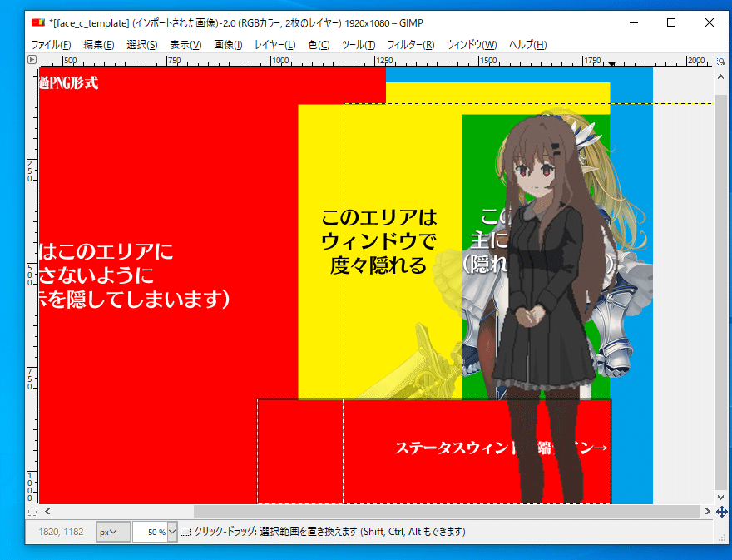Expand the zoom percentage dropdown arrow

[x=172, y=532]
